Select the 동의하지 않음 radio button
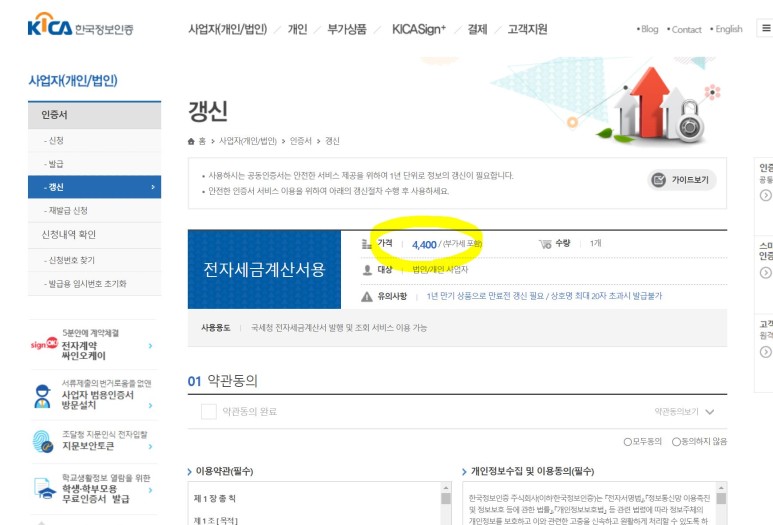The width and height of the screenshot is (773, 525). point(676,442)
